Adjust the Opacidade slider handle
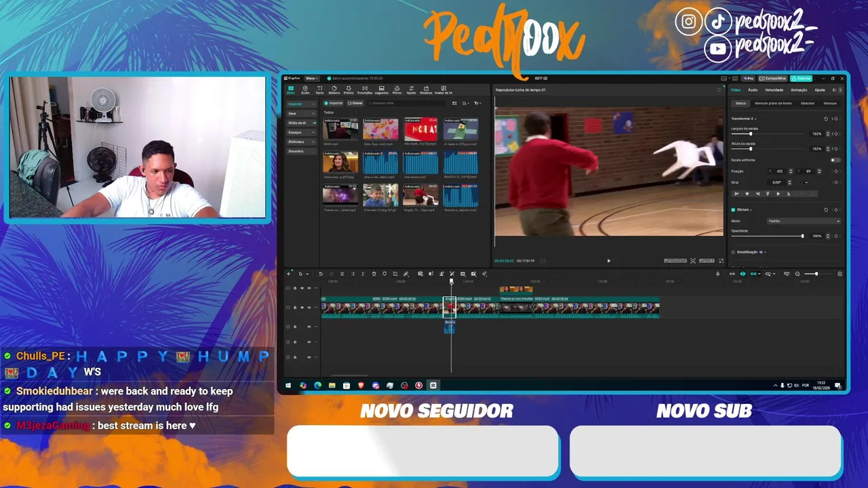Image resolution: width=868 pixels, height=488 pixels. pos(802,236)
